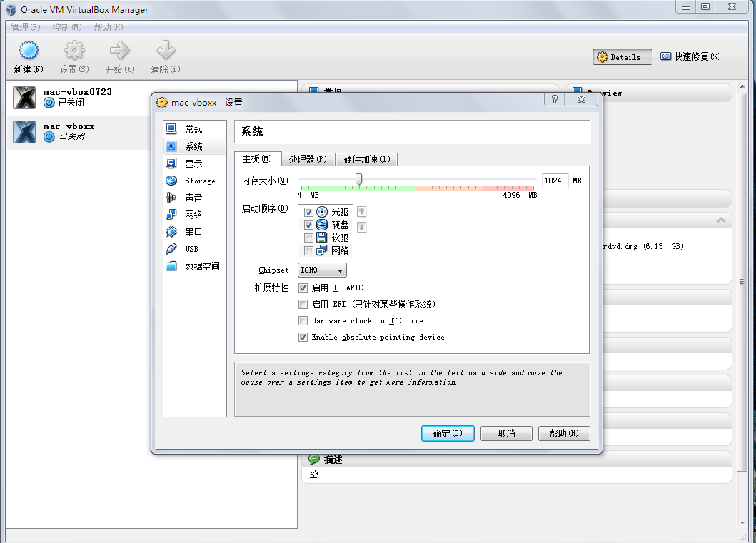Click the memory size 1024 input field
The width and height of the screenshot is (756, 543).
(x=555, y=181)
